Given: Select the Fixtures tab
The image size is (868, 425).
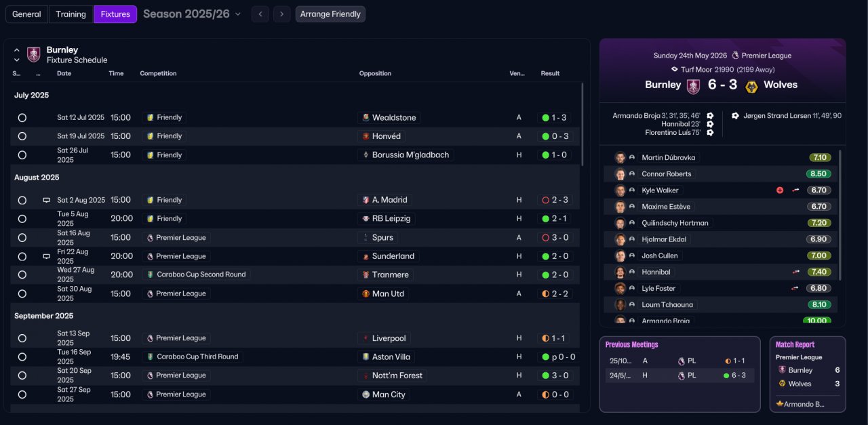Looking at the screenshot, I should tap(115, 14).
